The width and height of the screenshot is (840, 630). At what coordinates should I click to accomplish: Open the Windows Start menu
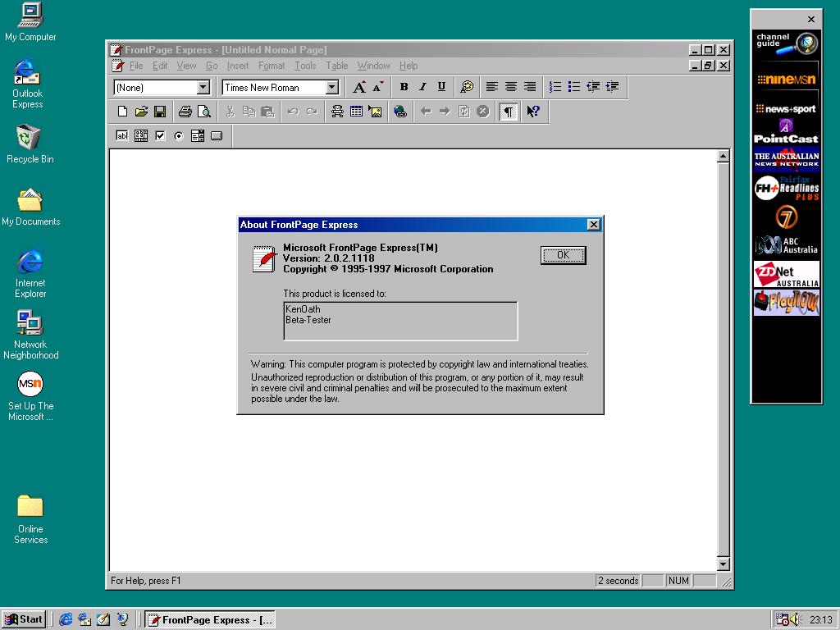[x=24, y=619]
